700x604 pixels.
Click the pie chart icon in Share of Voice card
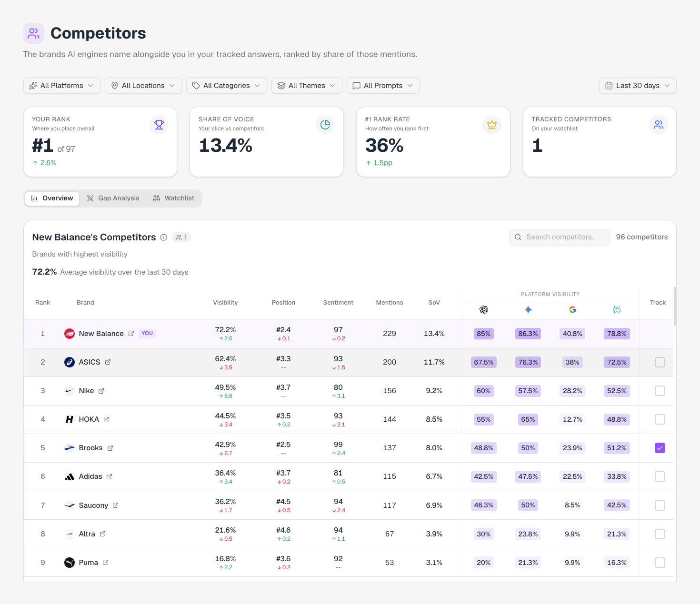point(325,125)
